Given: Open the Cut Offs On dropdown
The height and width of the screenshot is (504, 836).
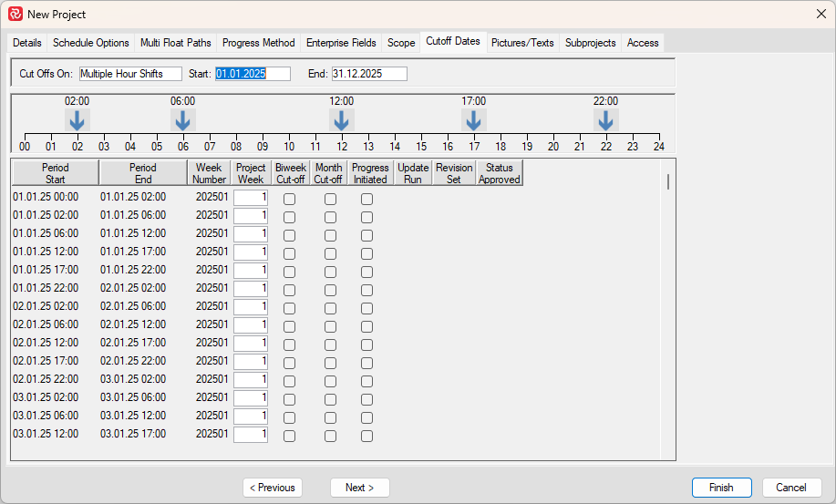Looking at the screenshot, I should [x=130, y=74].
